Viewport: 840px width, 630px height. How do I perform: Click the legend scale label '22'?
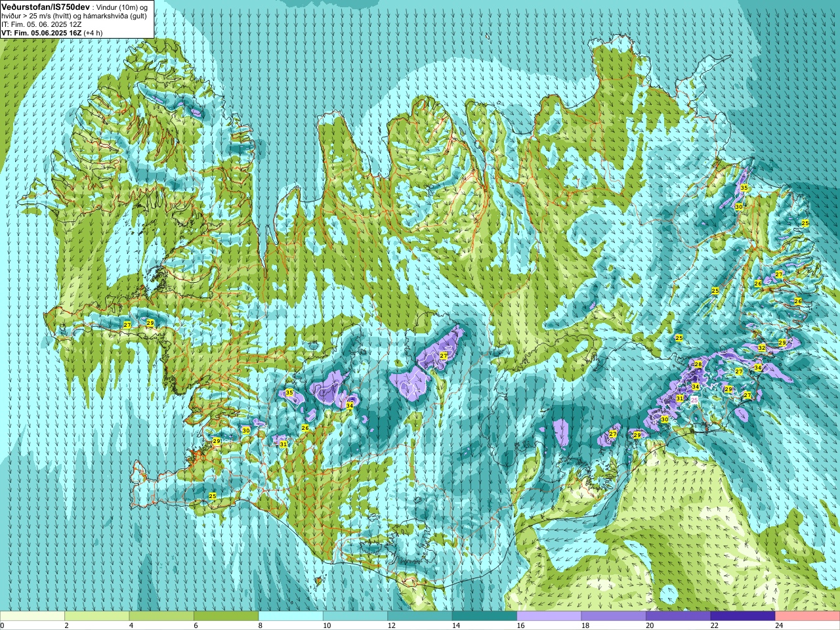click(714, 625)
